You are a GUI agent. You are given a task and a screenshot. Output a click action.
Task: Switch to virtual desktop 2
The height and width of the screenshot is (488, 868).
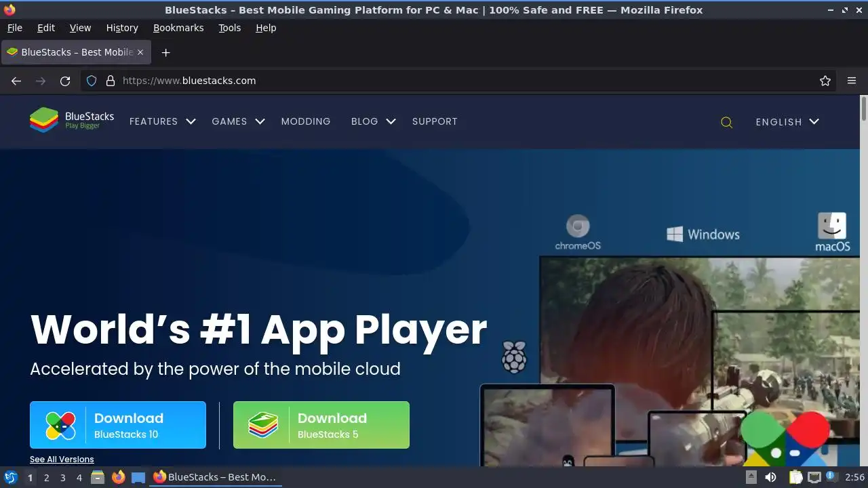click(x=46, y=478)
